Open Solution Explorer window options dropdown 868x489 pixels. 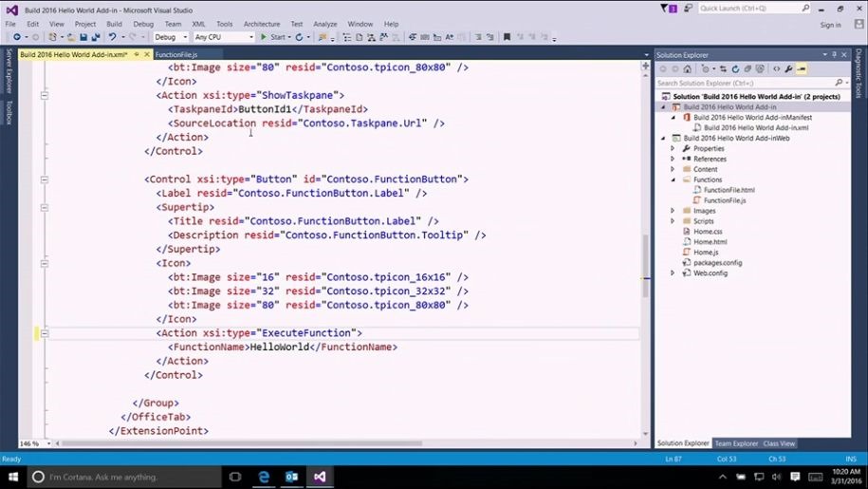tap(824, 55)
